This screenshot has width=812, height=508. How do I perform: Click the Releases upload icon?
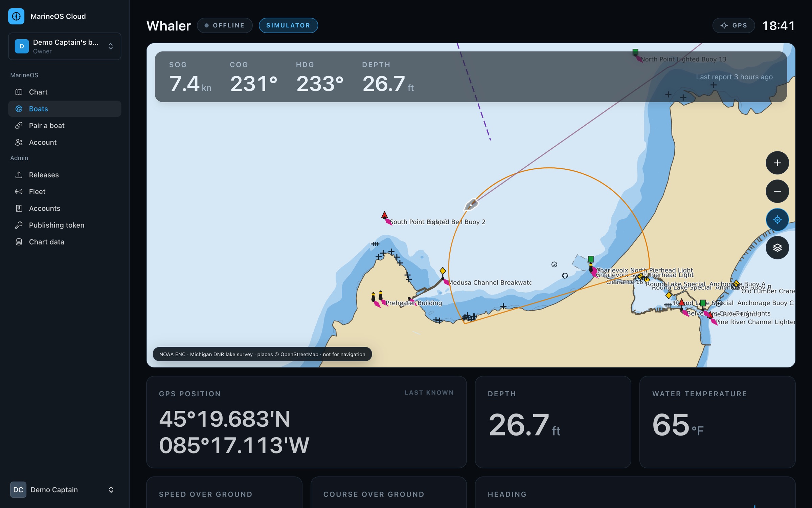pos(19,175)
